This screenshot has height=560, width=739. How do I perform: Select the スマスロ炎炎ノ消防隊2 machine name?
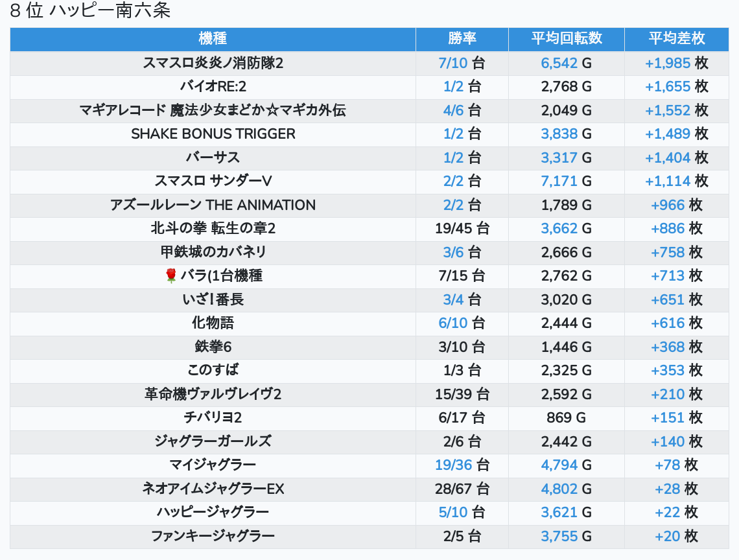click(x=213, y=63)
